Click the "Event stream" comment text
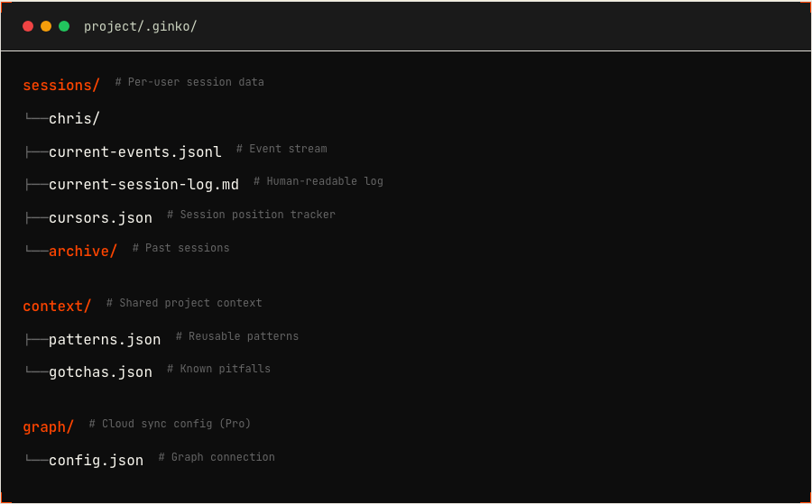This screenshot has height=504, width=812. click(x=281, y=149)
